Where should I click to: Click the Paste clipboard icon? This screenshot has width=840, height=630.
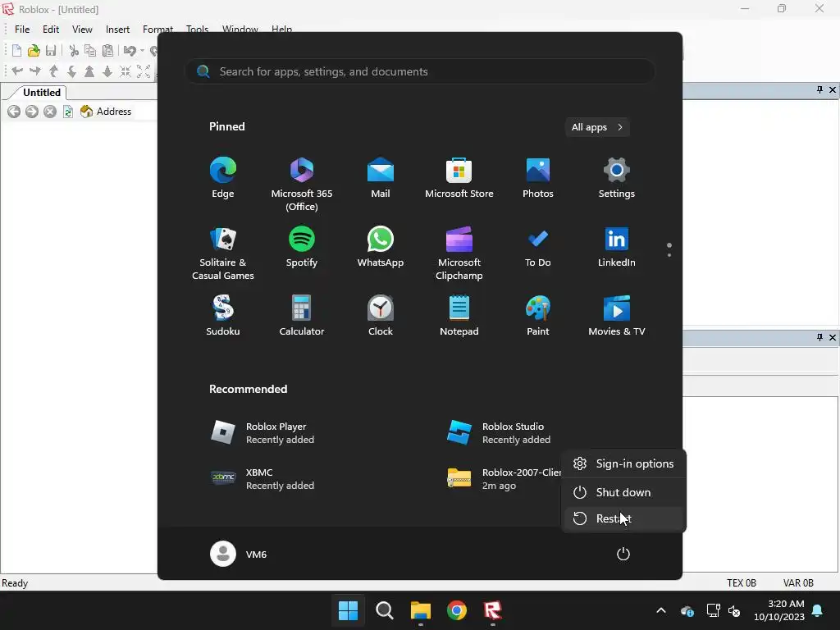pyautogui.click(x=108, y=51)
